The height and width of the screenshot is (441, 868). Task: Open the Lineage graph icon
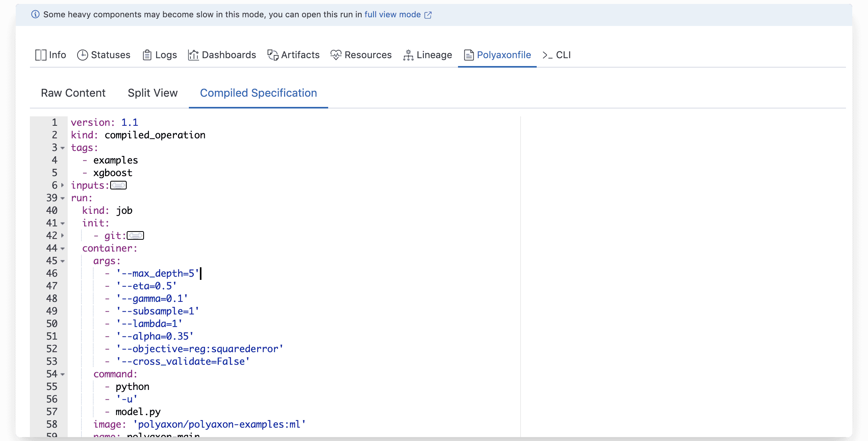pos(408,55)
